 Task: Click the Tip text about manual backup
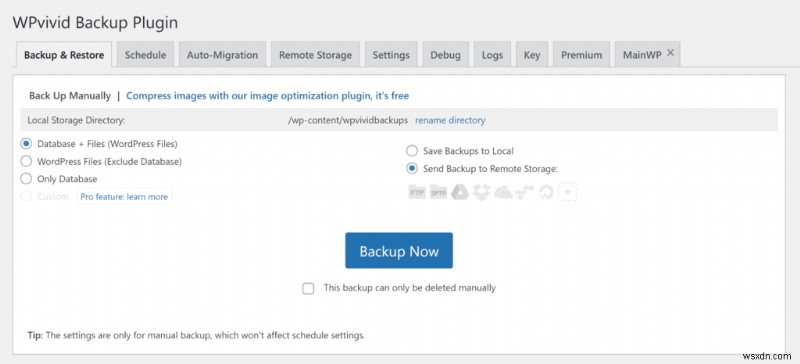pos(196,336)
